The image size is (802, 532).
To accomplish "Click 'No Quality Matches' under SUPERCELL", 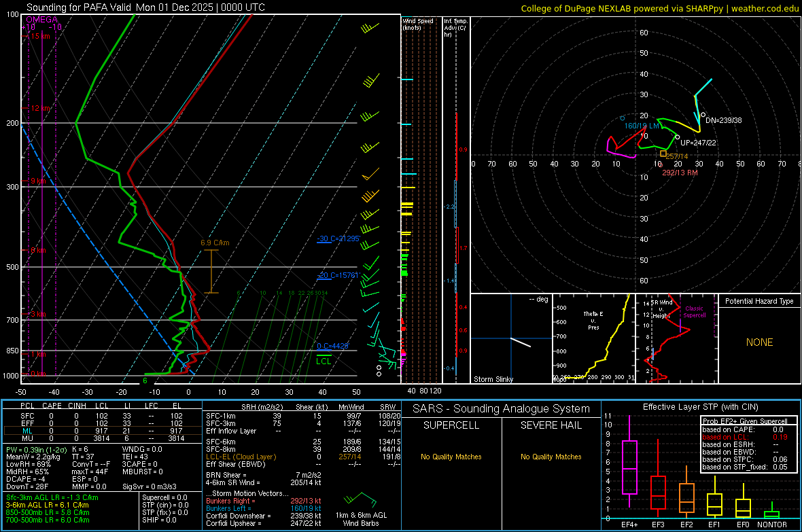I will click(451, 457).
